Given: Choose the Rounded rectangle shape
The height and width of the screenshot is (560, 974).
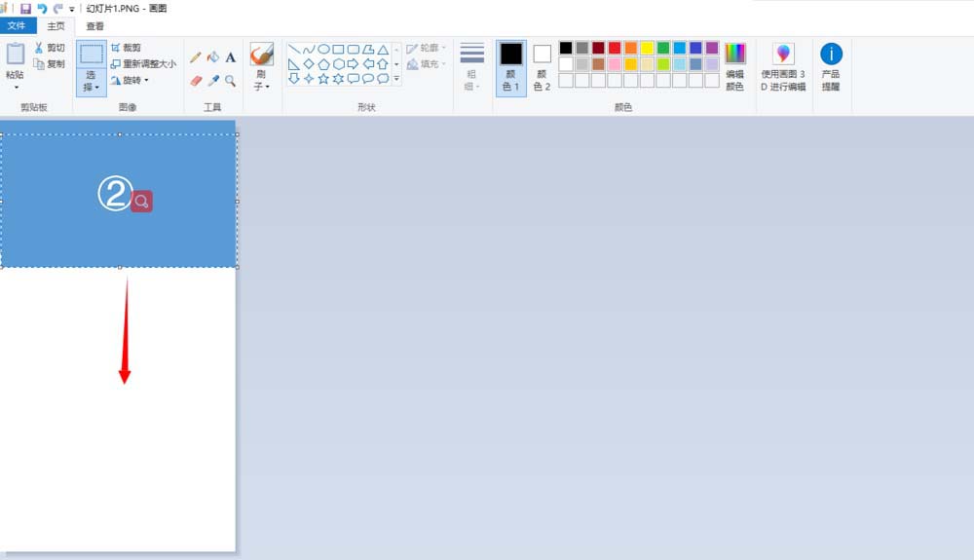Looking at the screenshot, I should [354, 49].
